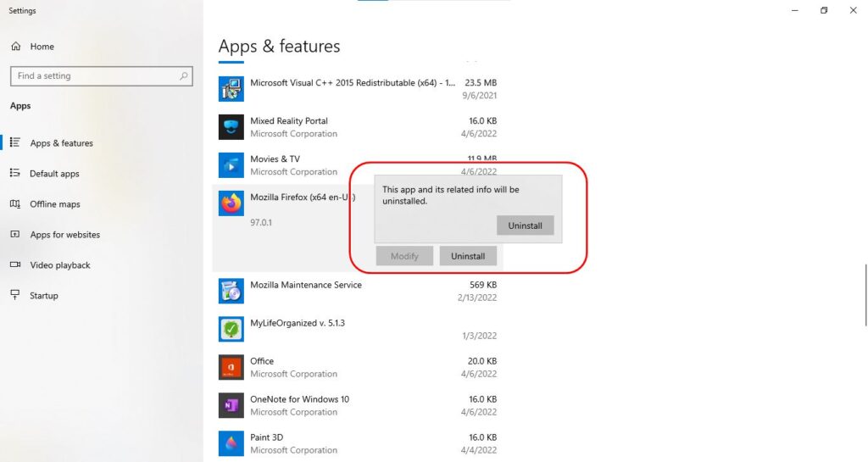Select Movies & TV app name
868x462 pixels.
click(275, 159)
